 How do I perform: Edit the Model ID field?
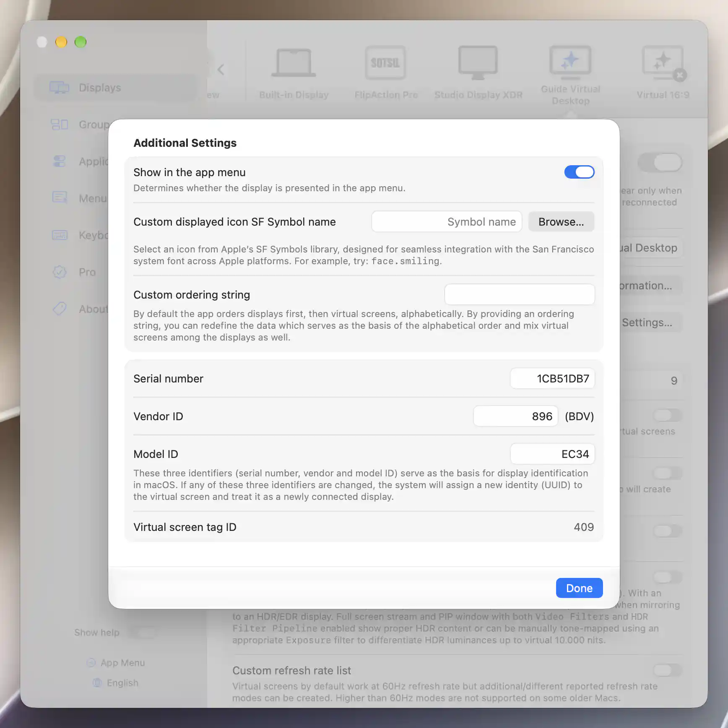coord(552,454)
